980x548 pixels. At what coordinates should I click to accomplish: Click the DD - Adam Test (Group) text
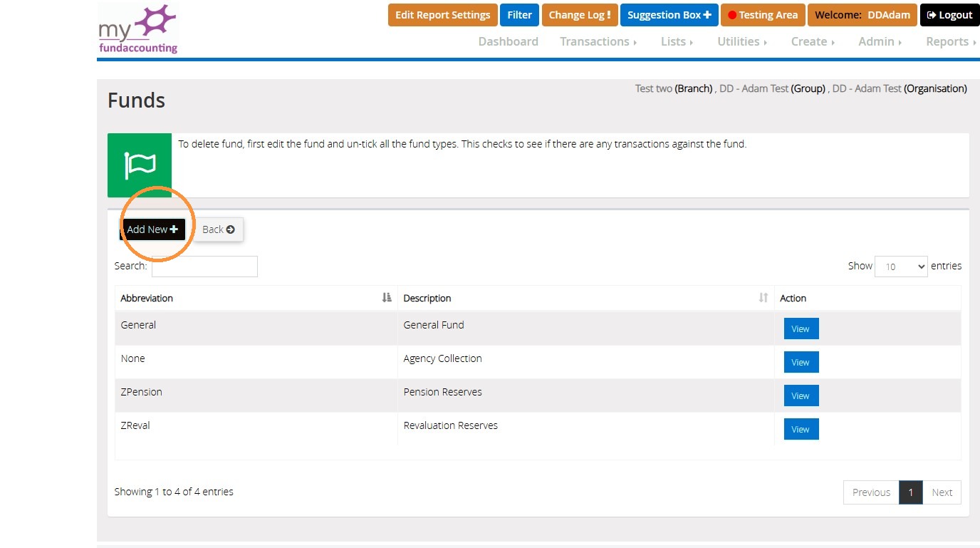click(x=772, y=89)
